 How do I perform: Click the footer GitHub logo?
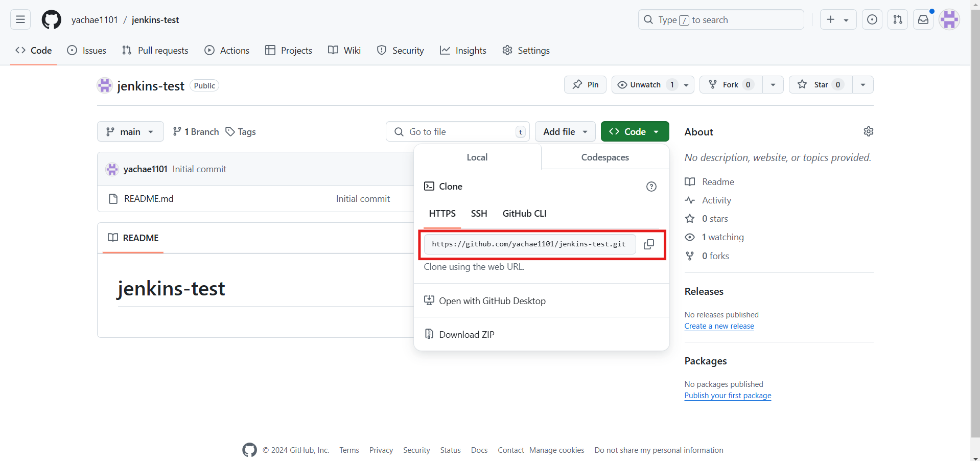point(249,450)
